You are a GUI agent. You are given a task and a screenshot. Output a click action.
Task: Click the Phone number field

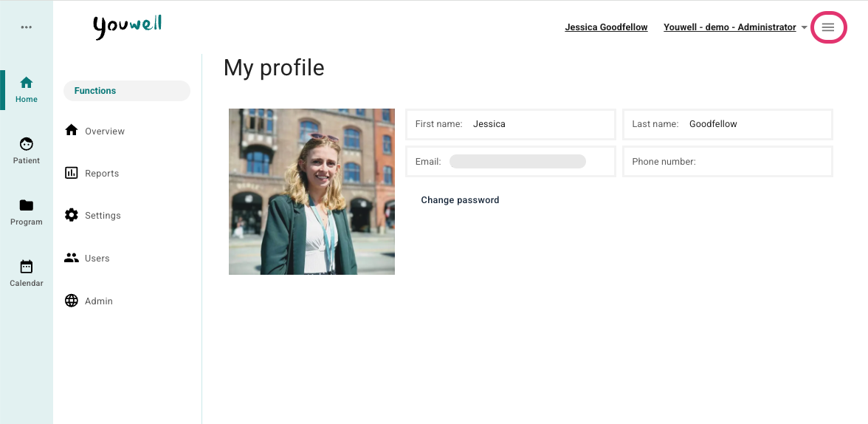[x=728, y=162]
